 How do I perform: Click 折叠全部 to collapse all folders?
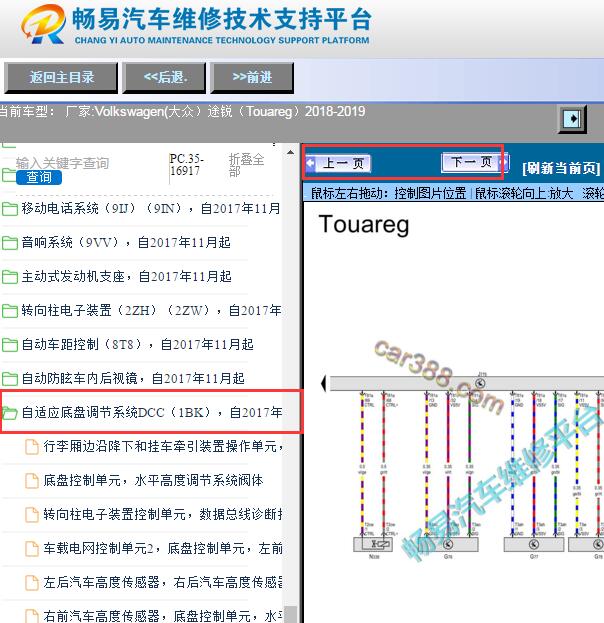coord(246,165)
